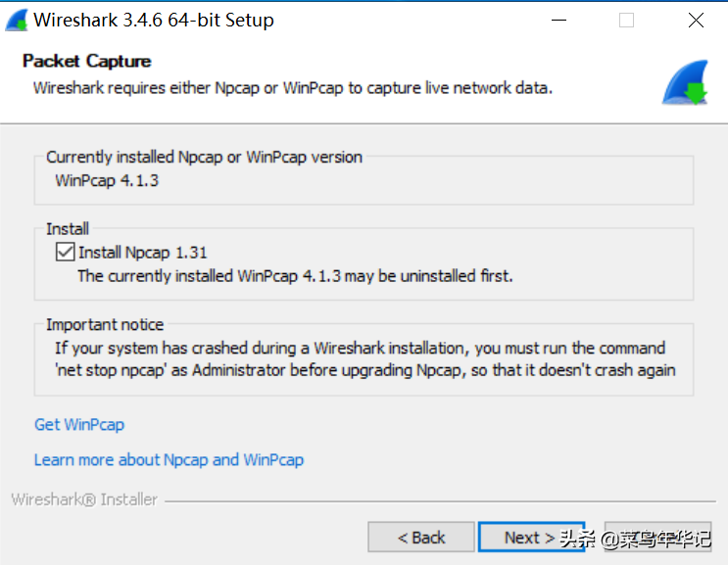This screenshot has height=565, width=728.
Task: Click the Packet Capture heading
Action: [x=87, y=62]
